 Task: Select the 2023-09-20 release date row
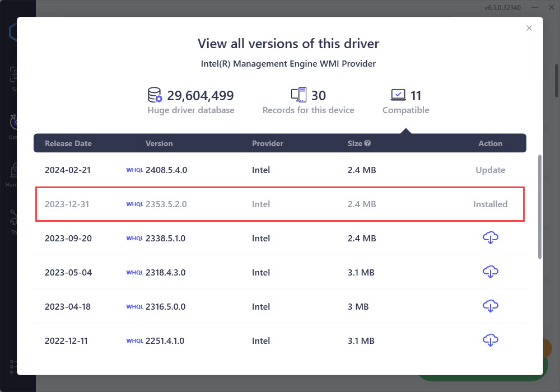click(x=68, y=239)
